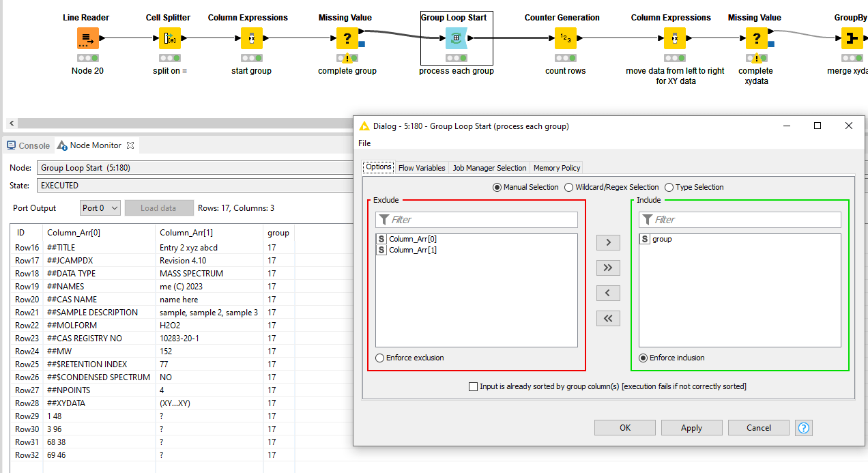Switch to the Console tab
Image resolution: width=868 pixels, height=473 pixels.
point(28,145)
